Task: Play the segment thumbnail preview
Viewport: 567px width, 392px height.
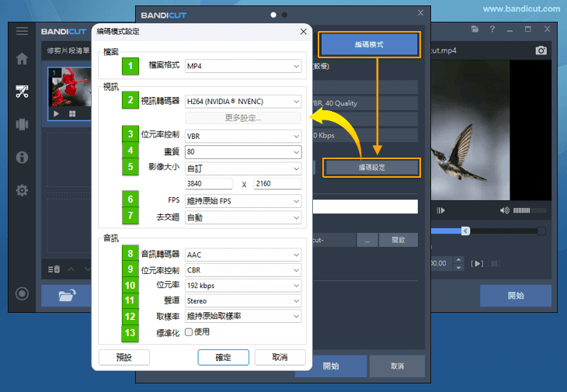Action: (x=56, y=114)
